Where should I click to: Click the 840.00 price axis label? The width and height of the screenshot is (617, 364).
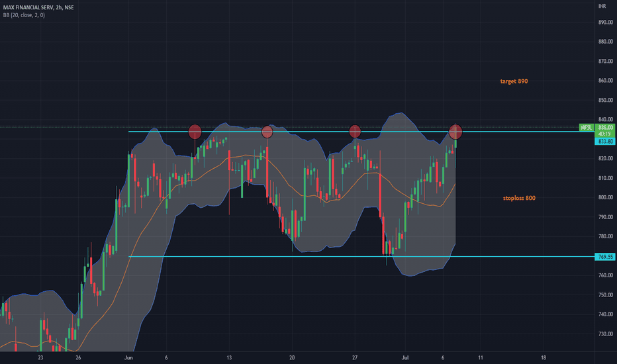click(x=606, y=119)
